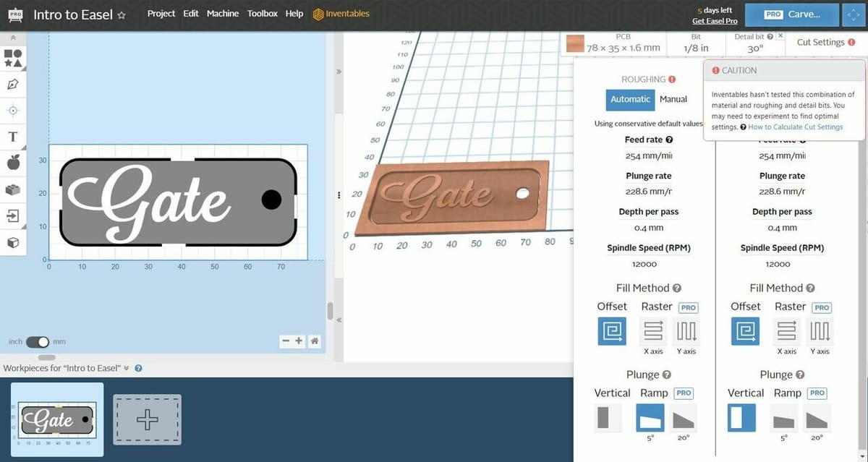Open the Toolbox menu
The image size is (868, 462).
(x=263, y=14)
